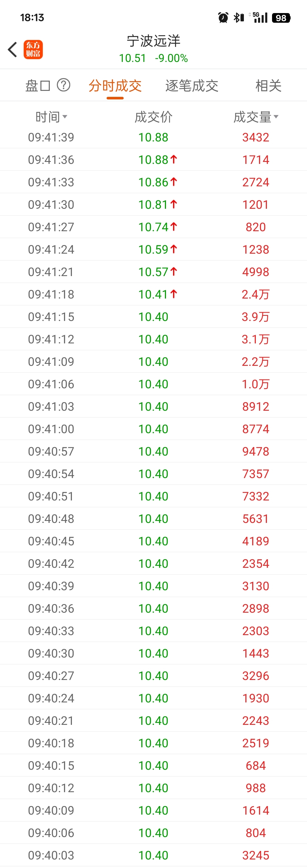Open the 相关 tab
The width and height of the screenshot is (307, 868).
[269, 85]
